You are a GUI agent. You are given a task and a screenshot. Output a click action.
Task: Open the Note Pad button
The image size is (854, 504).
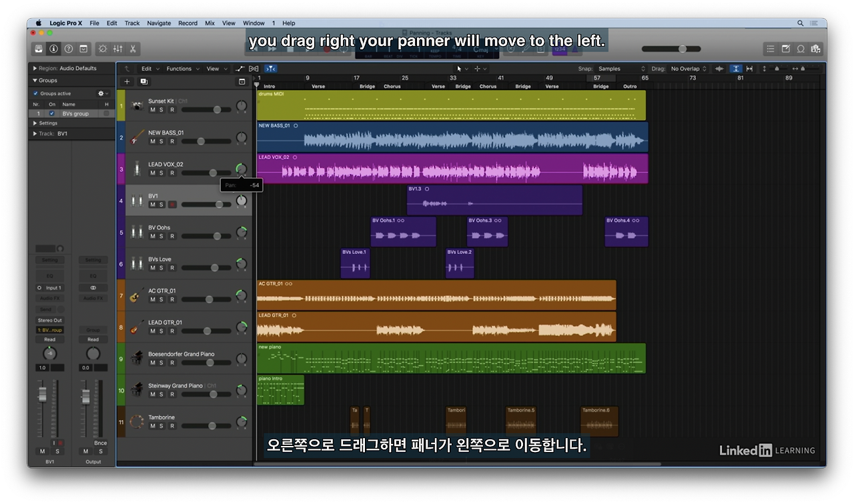coord(785,49)
